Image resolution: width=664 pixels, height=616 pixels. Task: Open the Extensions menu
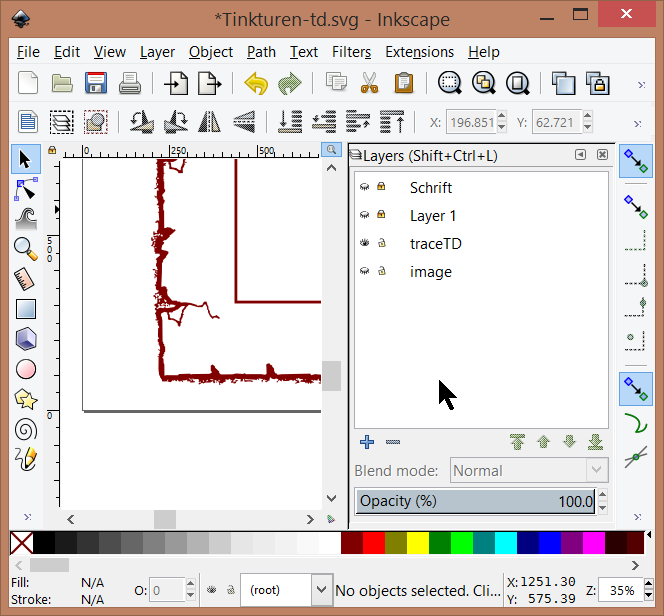(x=419, y=52)
